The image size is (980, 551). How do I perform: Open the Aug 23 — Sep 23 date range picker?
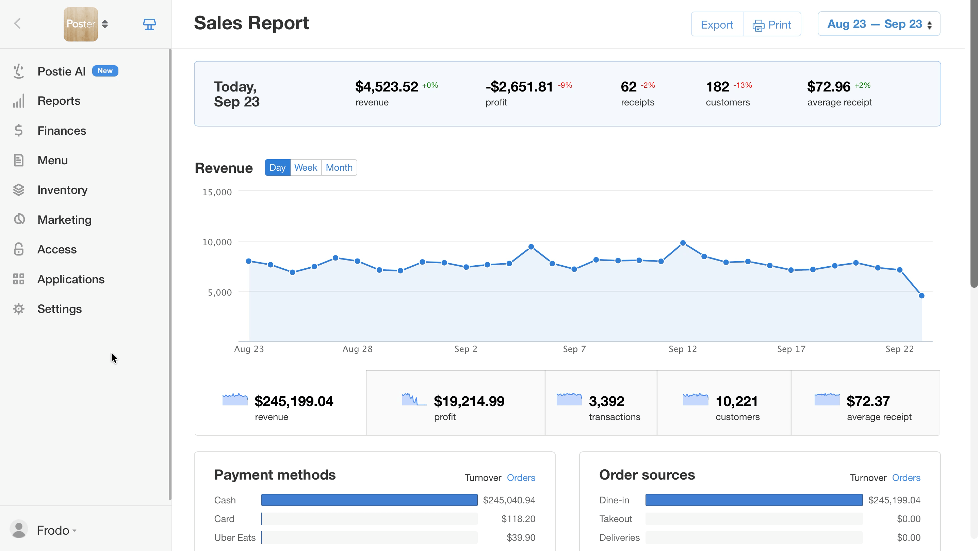[x=879, y=24]
